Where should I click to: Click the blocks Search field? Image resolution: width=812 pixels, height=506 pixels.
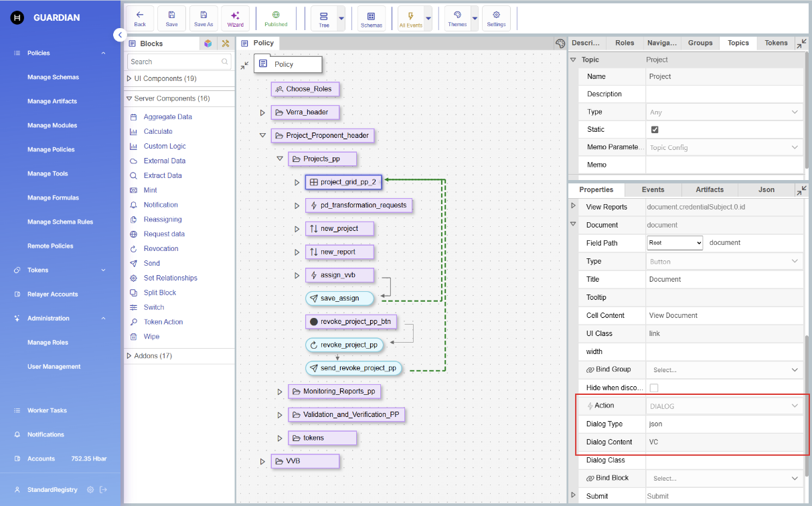(175, 62)
